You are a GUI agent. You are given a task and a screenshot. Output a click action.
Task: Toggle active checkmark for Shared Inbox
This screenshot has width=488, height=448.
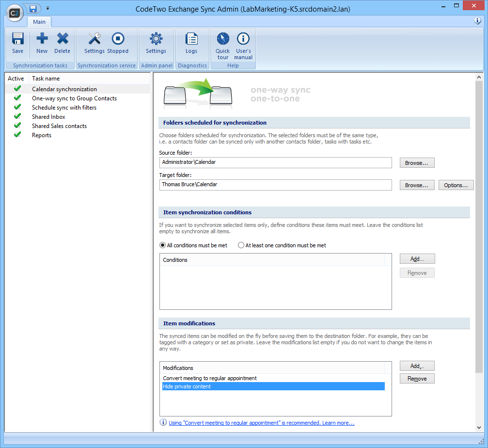coord(17,116)
